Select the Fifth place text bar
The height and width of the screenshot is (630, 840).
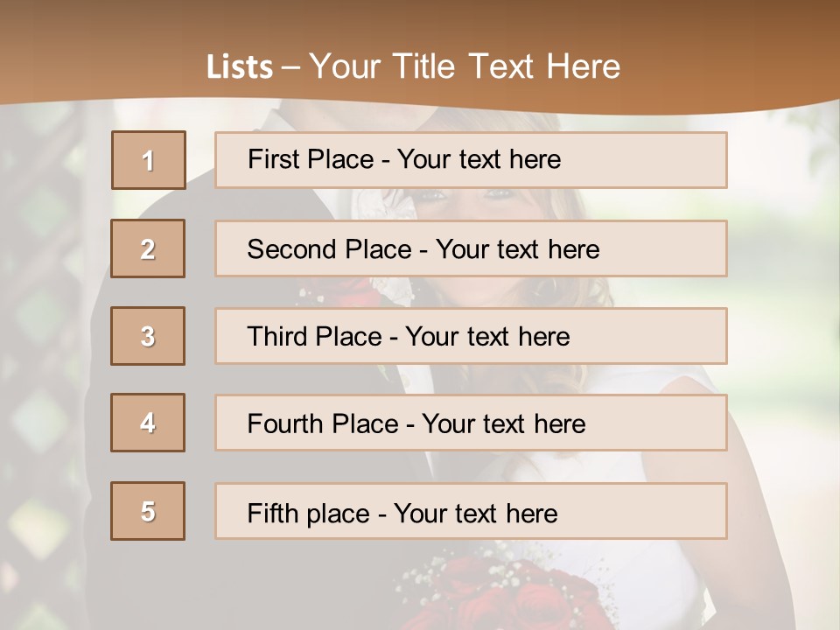pyautogui.click(x=471, y=511)
